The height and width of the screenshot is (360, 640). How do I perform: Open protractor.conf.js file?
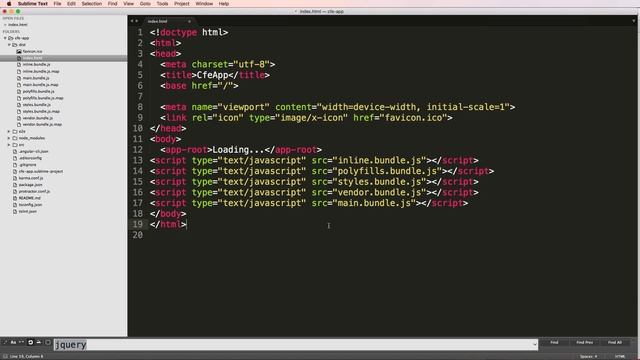34,191
